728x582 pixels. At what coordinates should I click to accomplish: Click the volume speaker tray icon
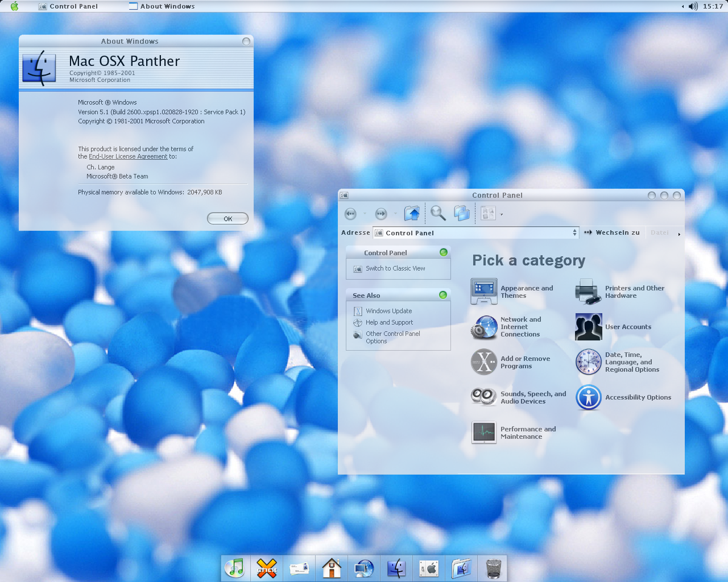tap(693, 6)
